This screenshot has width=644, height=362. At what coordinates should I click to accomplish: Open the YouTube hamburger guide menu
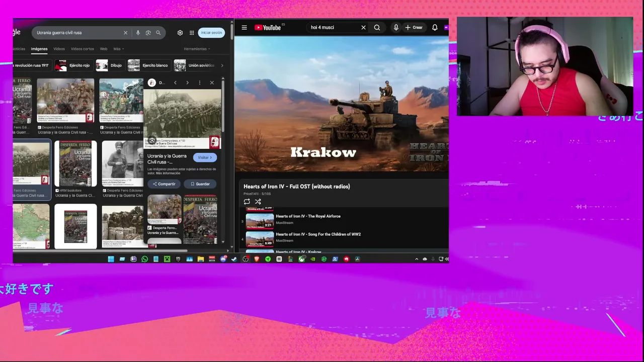(245, 28)
